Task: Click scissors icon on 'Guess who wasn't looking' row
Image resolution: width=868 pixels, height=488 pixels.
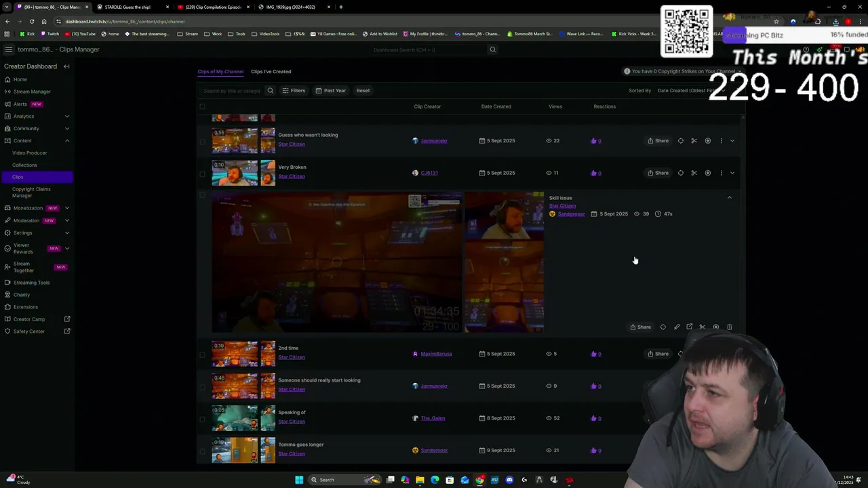Action: pos(694,141)
